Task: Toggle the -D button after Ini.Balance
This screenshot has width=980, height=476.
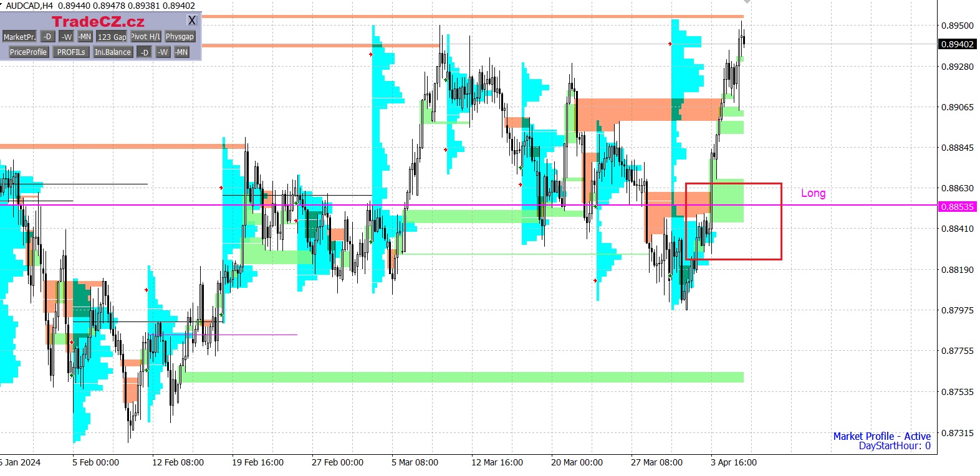Action: pos(145,52)
